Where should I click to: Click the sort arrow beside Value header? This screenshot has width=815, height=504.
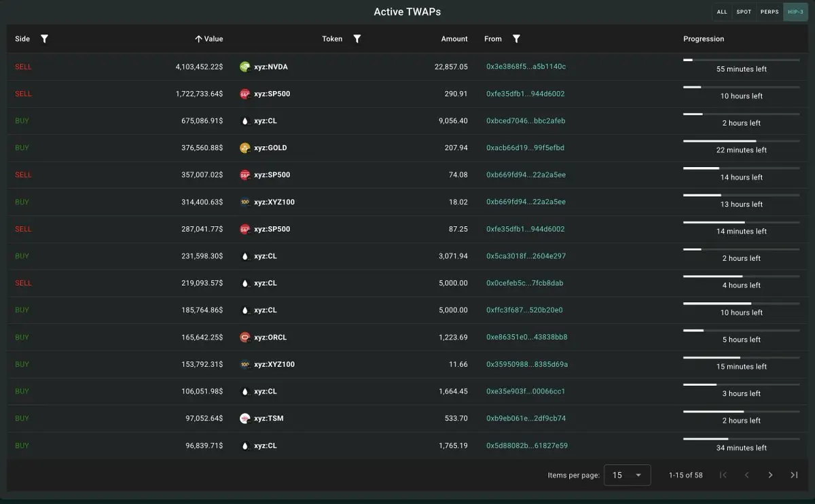coord(198,39)
